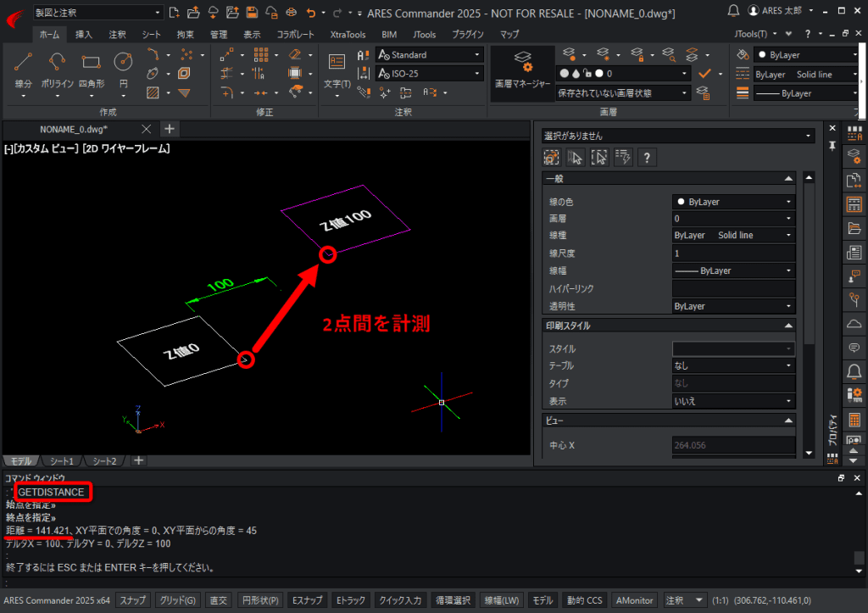Click the green checkmark layer icon

[x=704, y=73]
